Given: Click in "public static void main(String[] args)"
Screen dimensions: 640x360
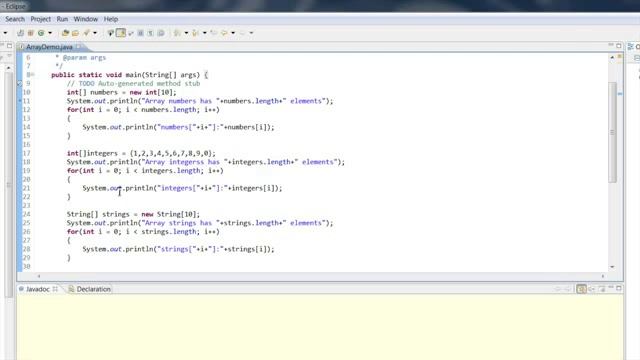Looking at the screenshot, I should coord(125,75).
